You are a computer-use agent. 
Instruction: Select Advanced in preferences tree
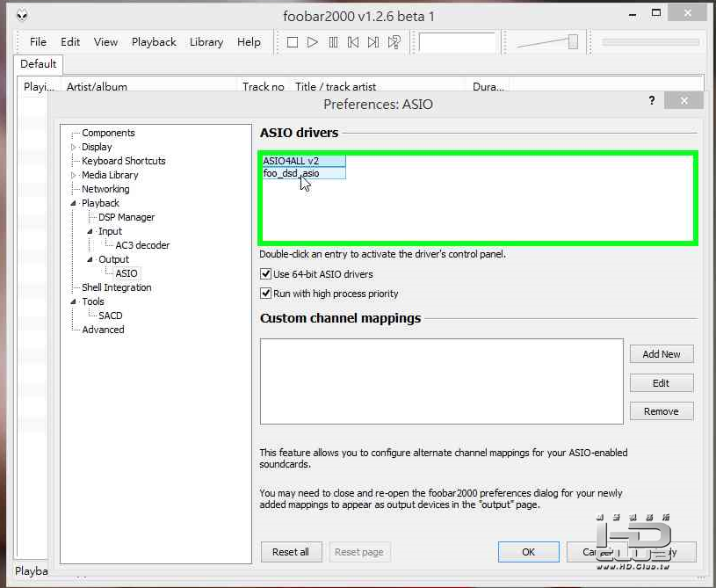[103, 330]
